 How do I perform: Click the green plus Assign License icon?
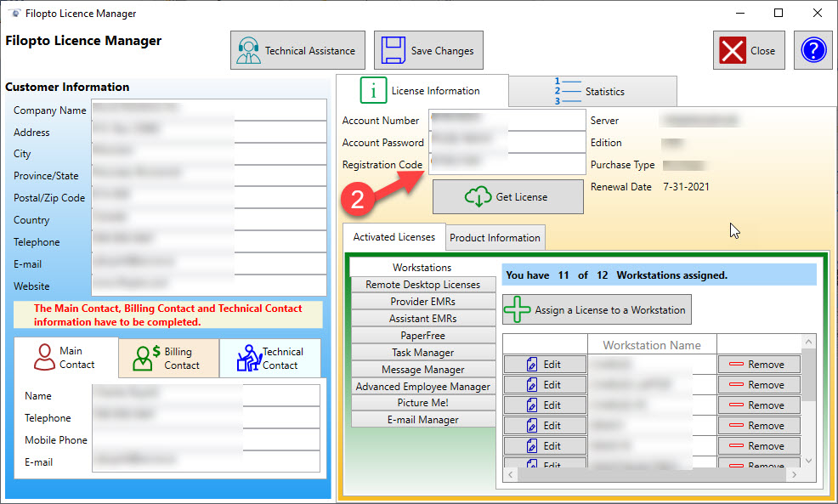[517, 309]
